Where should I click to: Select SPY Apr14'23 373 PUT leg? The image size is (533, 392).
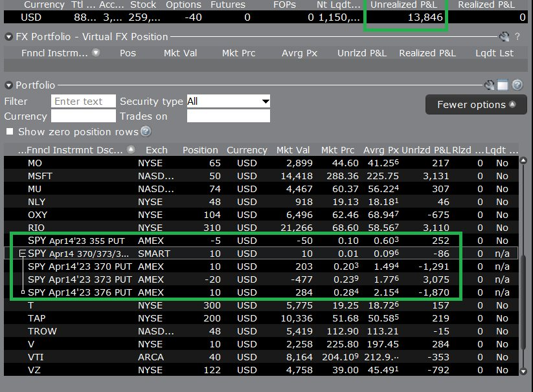point(261,279)
